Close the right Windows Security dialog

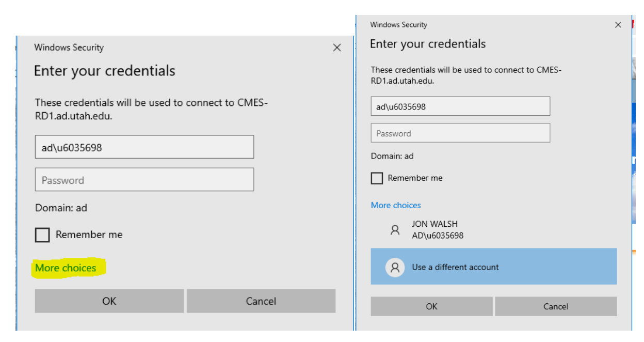coord(618,24)
